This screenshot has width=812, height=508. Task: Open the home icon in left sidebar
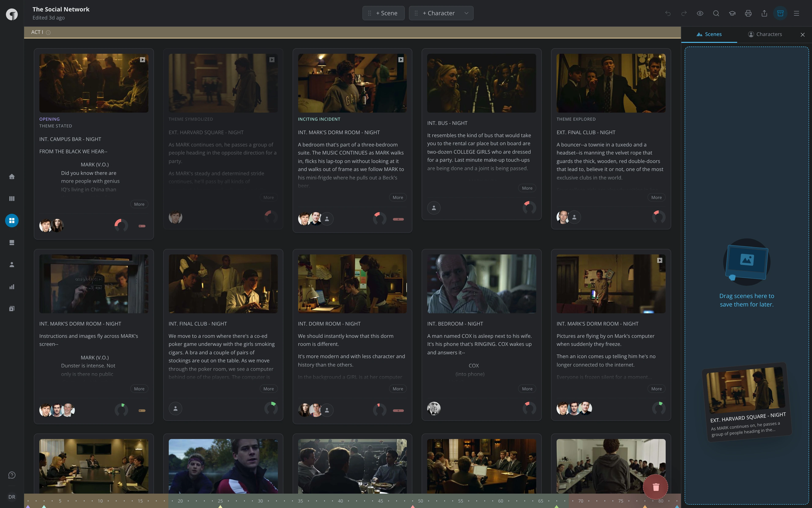point(12,176)
